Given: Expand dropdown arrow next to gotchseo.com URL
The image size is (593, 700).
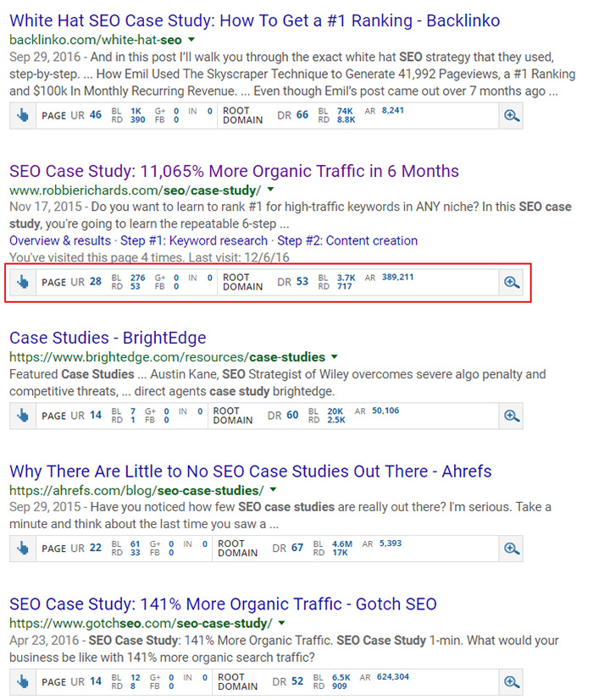Looking at the screenshot, I should 281,623.
